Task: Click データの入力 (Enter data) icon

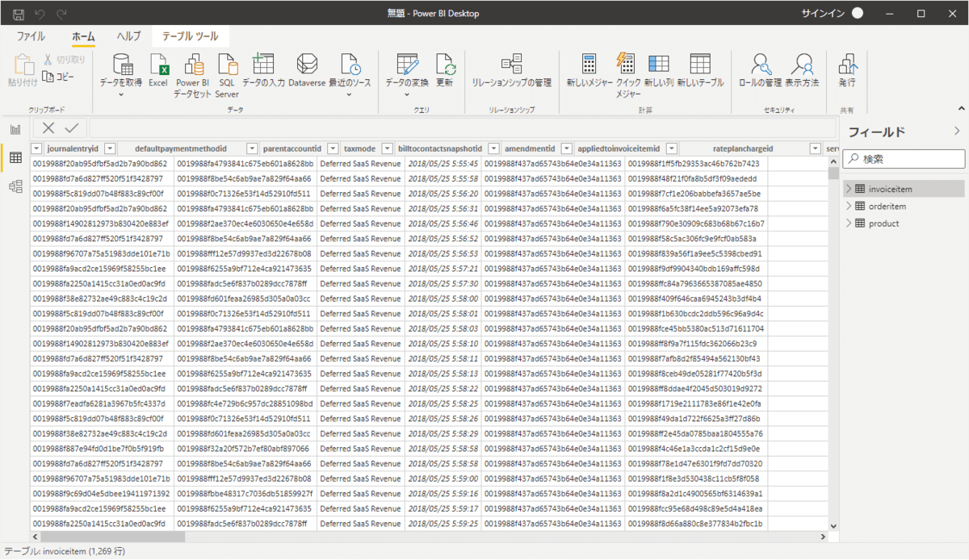Action: tap(263, 65)
